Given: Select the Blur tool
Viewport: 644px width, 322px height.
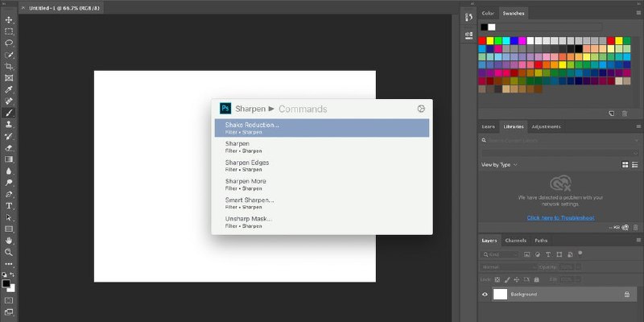Looking at the screenshot, I should tap(9, 171).
